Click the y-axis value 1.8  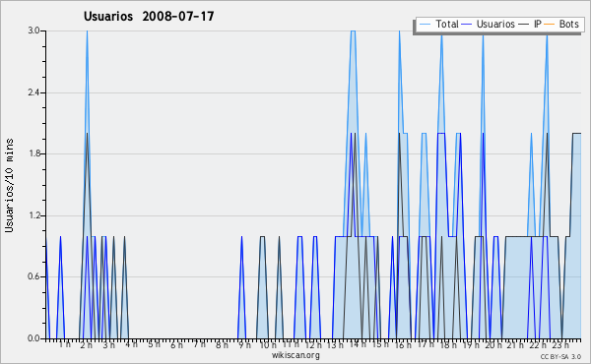[x=33, y=153]
